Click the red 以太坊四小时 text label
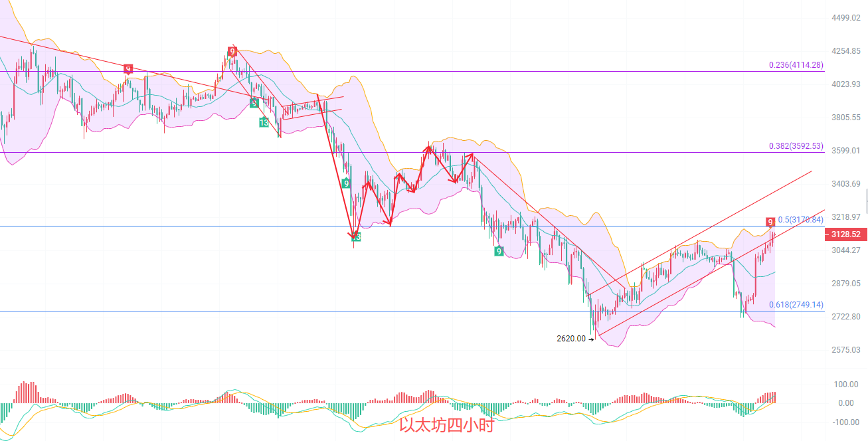Screen dimensions: 868x441 (446, 426)
